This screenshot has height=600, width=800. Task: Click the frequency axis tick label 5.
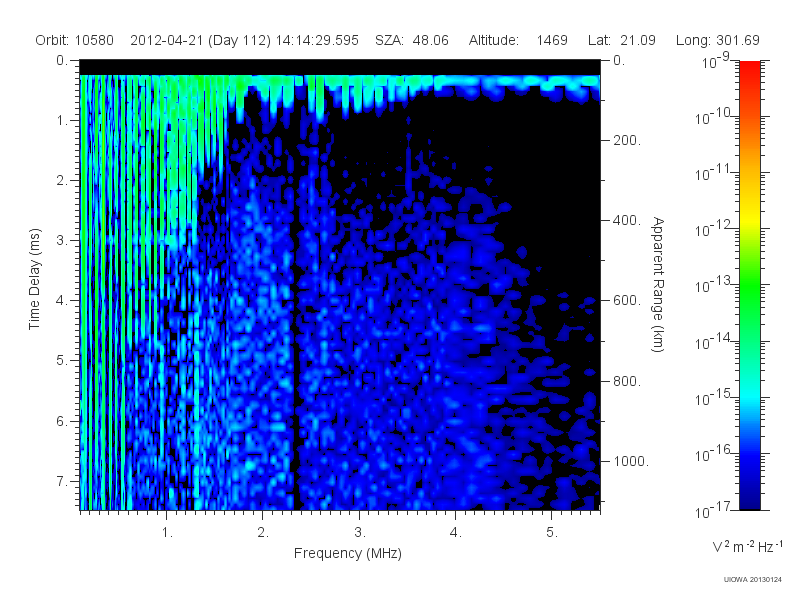click(x=552, y=533)
